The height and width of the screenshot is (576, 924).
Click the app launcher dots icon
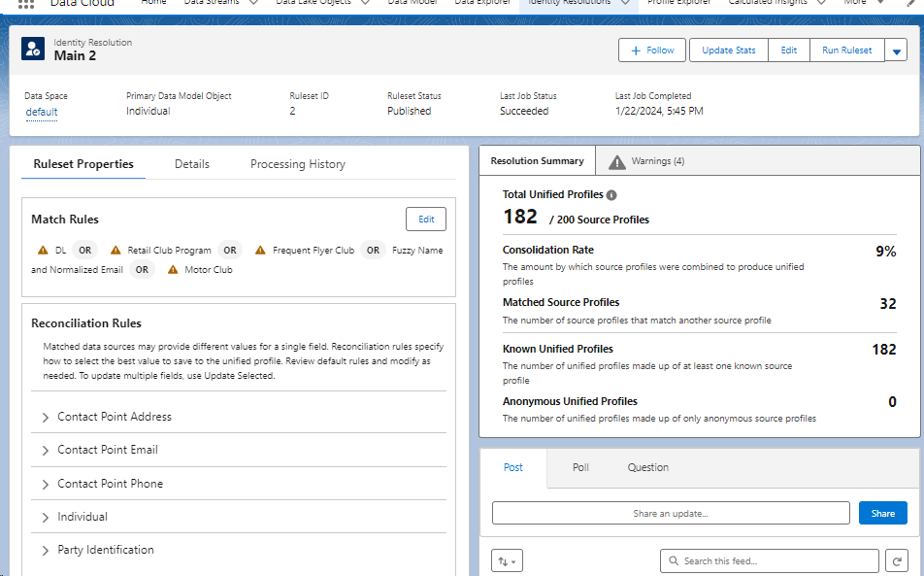pos(26,3)
